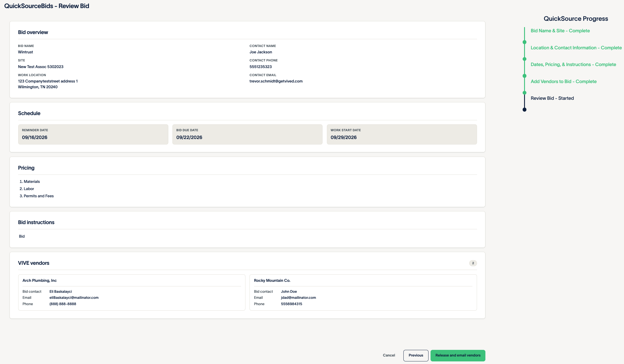Select the Rocky Mountain Co. vendor name
This screenshot has width=624, height=364.
[x=272, y=281]
